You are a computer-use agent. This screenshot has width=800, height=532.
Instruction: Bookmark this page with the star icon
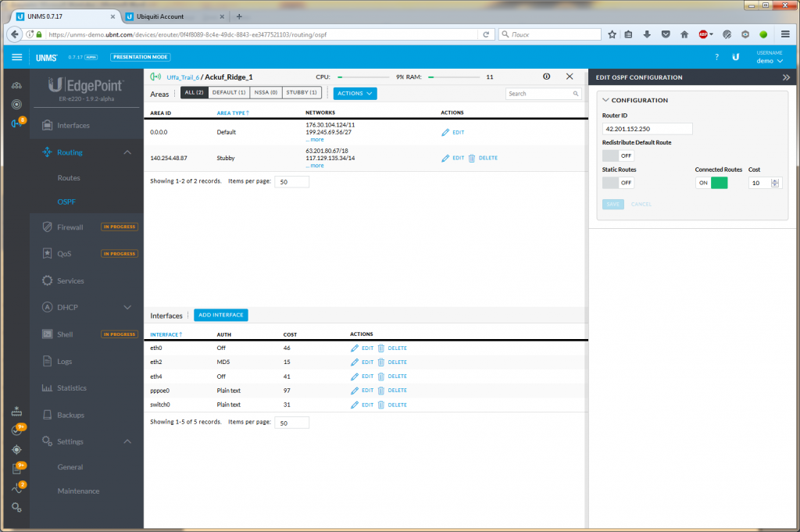612,34
